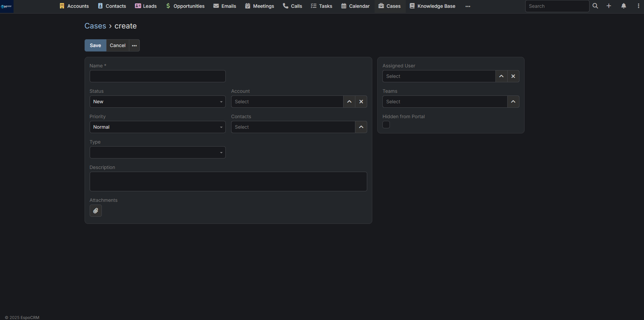Image resolution: width=644 pixels, height=320 pixels.
Task: Open the Emails tab
Action: pos(225,6)
